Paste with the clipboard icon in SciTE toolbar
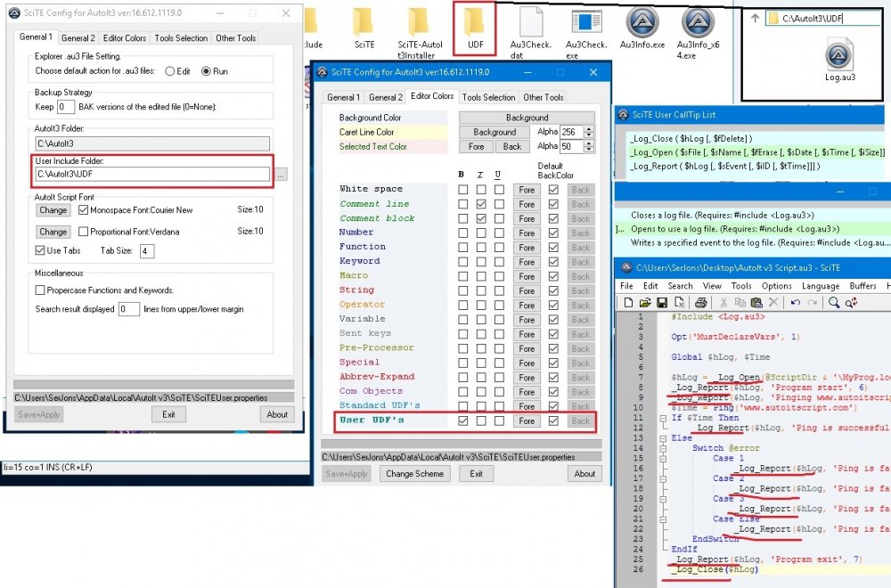The width and height of the screenshot is (891, 588). tap(756, 303)
